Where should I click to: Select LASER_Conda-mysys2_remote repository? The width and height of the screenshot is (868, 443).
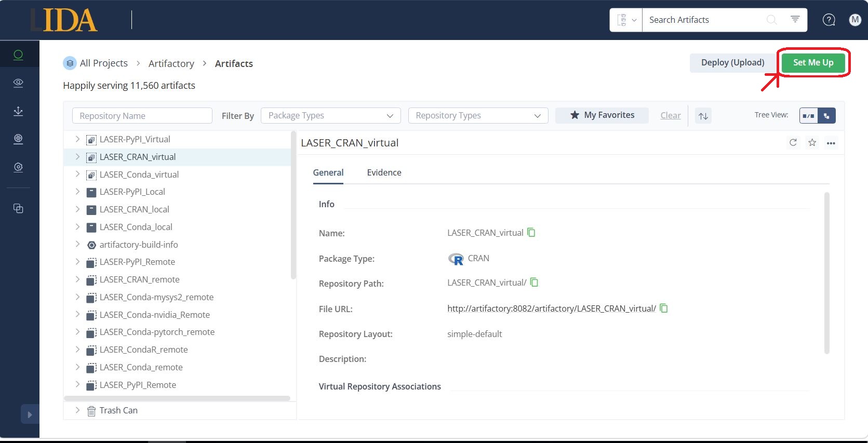point(156,297)
